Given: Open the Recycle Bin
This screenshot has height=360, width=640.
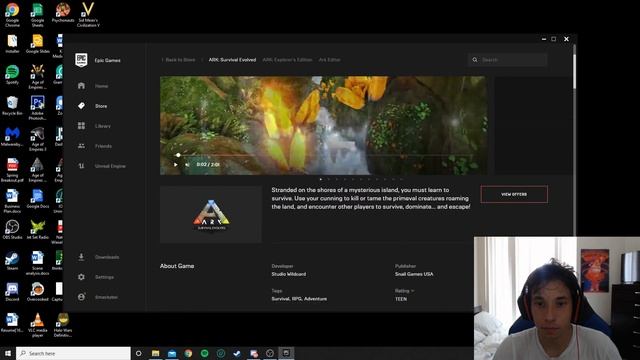Looking at the screenshot, I should click(x=12, y=105).
